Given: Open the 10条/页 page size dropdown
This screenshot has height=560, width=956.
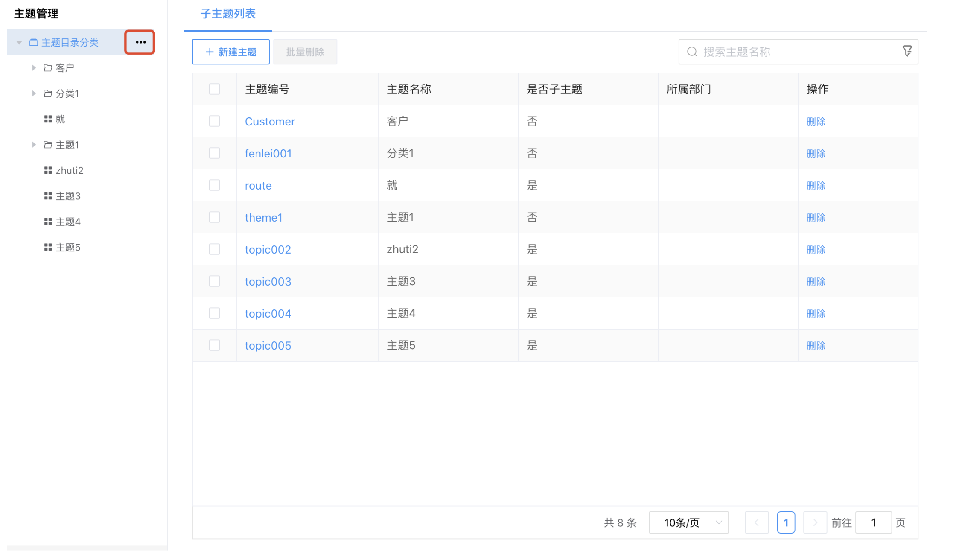Looking at the screenshot, I should tap(688, 522).
